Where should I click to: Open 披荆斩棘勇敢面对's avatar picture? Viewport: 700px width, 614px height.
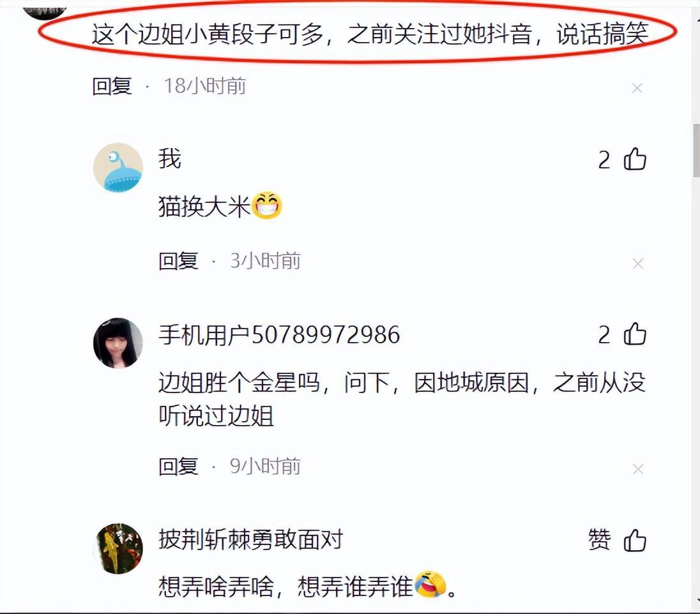119,548
